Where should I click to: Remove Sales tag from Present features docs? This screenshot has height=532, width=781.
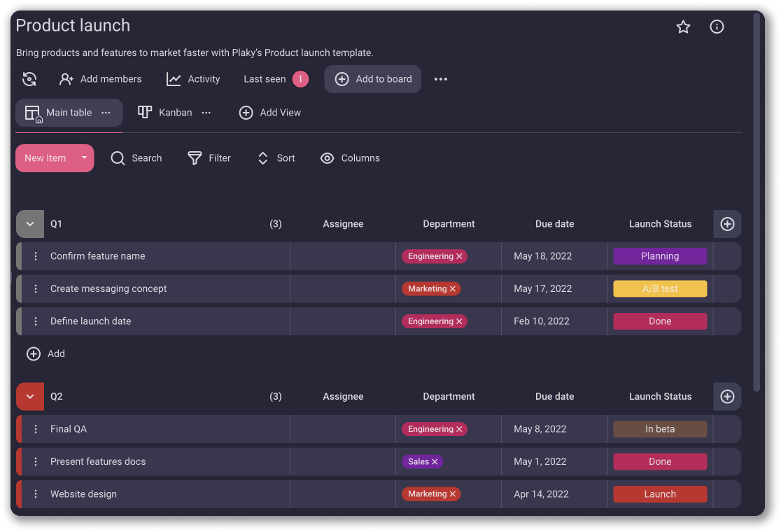435,462
